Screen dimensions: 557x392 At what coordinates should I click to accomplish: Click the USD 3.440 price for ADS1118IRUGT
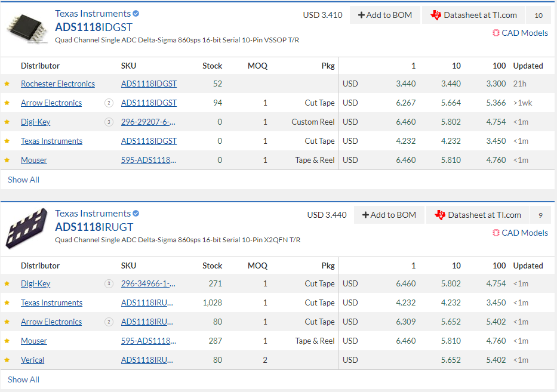point(327,215)
